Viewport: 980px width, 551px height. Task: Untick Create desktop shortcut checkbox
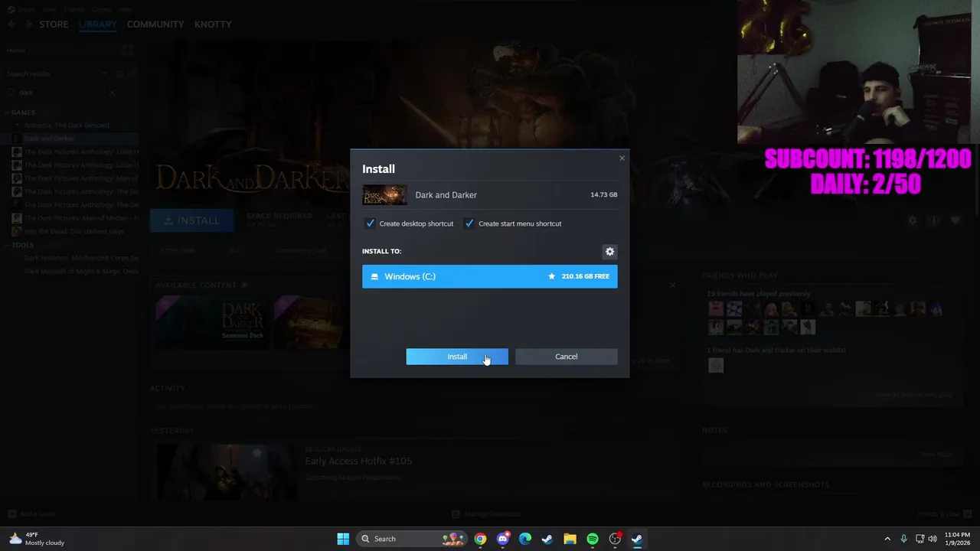pos(371,223)
